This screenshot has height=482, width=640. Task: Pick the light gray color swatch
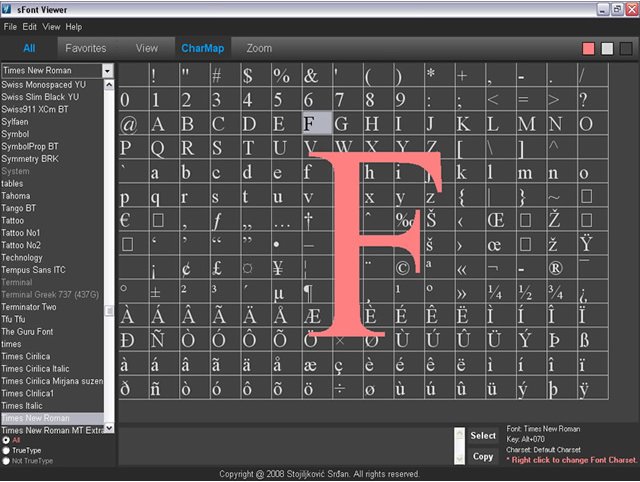pos(607,49)
